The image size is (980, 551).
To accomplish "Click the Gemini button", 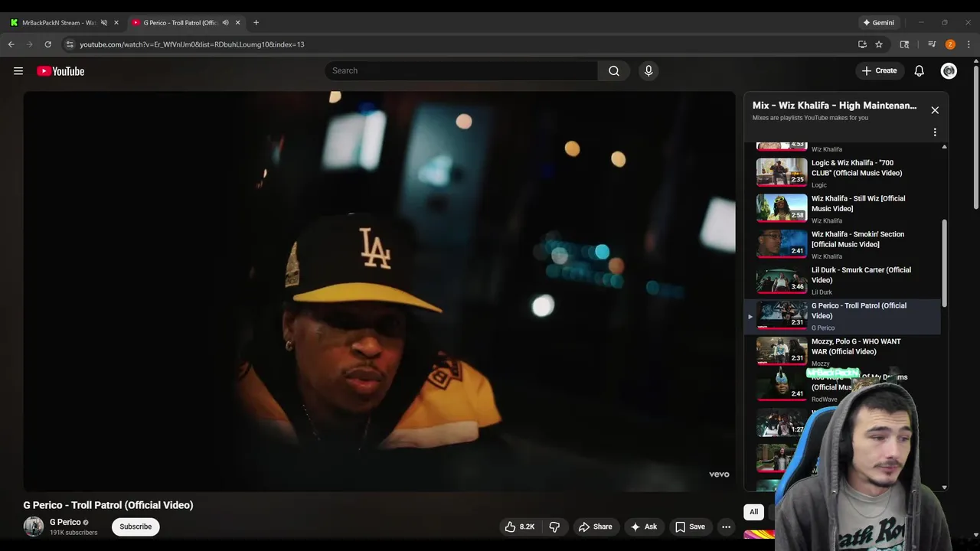I will point(879,22).
